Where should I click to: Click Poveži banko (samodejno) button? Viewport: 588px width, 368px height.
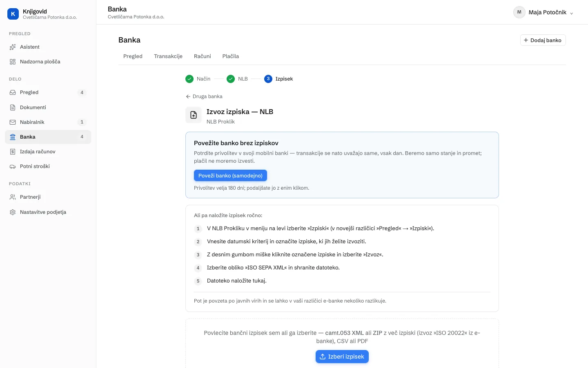[230, 175]
